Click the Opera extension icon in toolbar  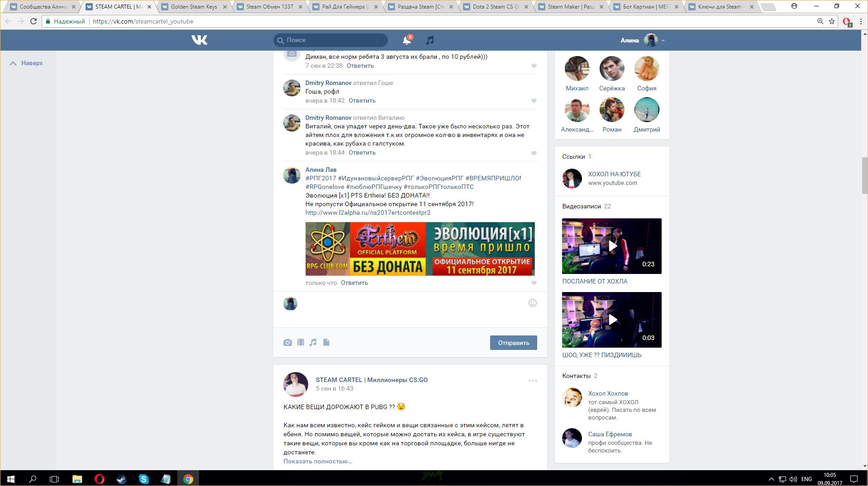point(847,22)
